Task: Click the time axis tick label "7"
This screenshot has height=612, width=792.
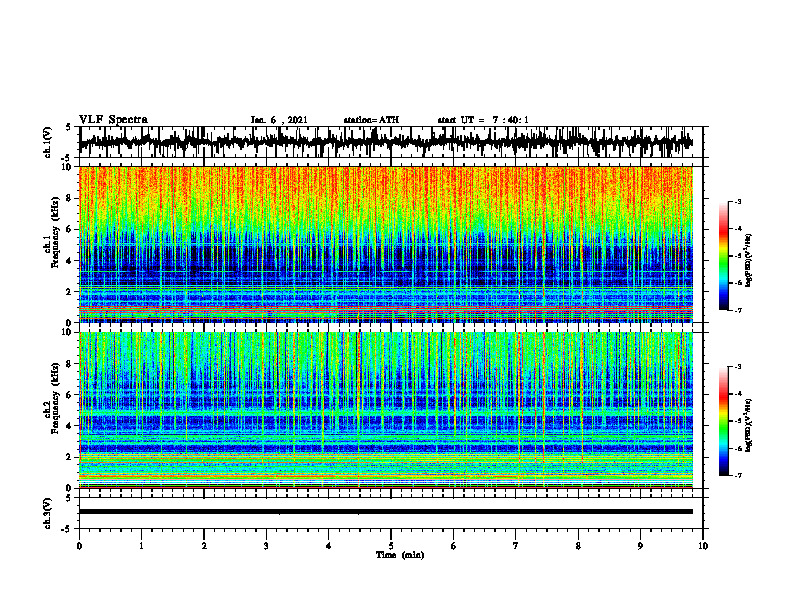Action: [516, 546]
